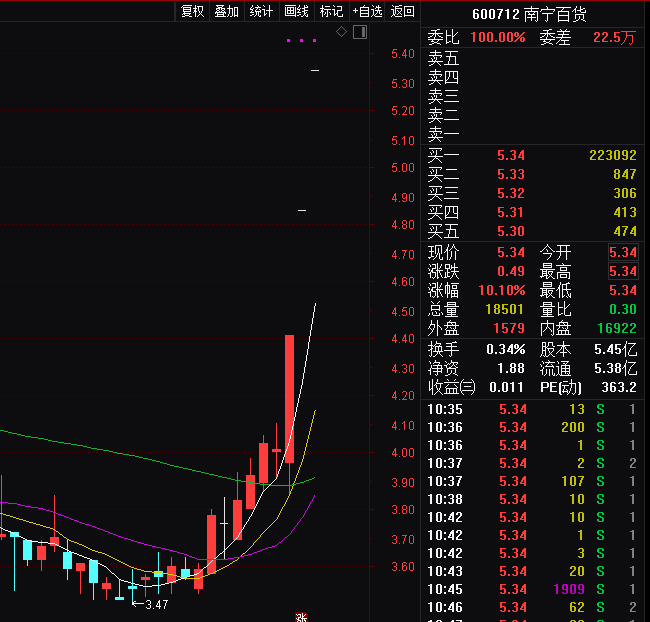The image size is (650, 622).
Task: Select the 卖一 order row
Action: 532,135
